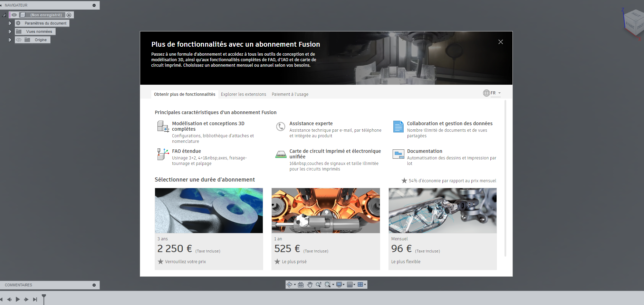Open the Display Settings dropdown arrow
This screenshot has height=305, width=644.
344,285
